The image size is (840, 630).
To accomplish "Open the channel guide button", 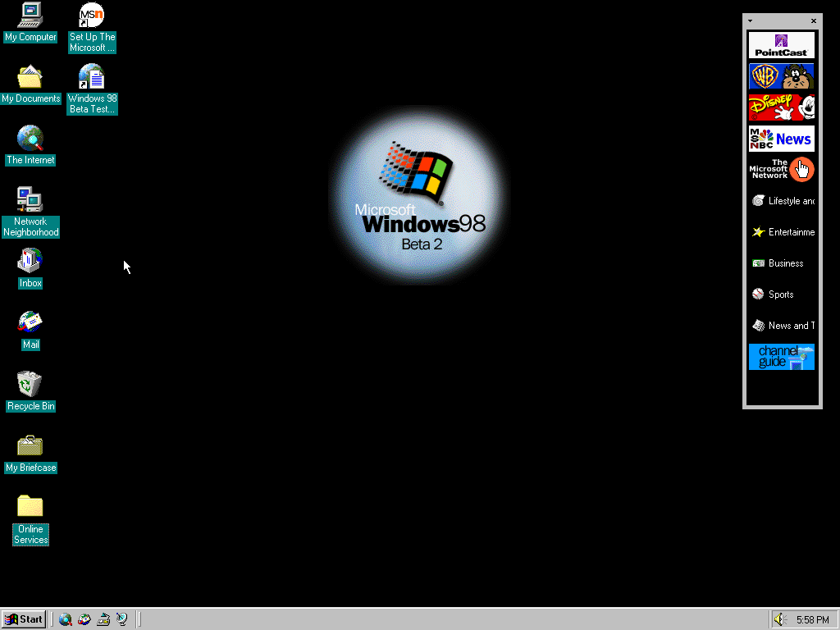I will [x=782, y=357].
